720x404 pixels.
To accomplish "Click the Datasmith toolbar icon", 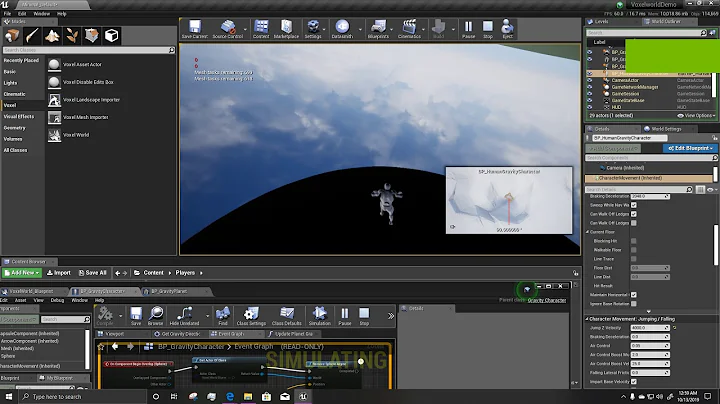I will pos(342,28).
